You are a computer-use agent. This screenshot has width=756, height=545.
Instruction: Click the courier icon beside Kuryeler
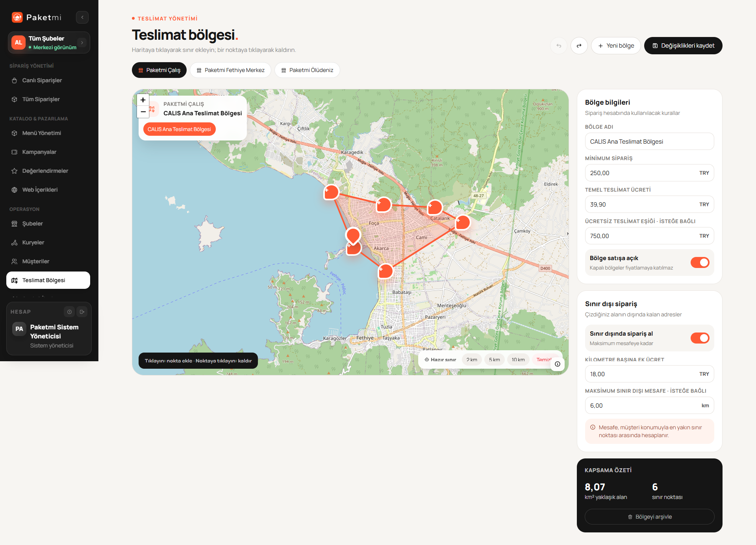click(x=15, y=242)
